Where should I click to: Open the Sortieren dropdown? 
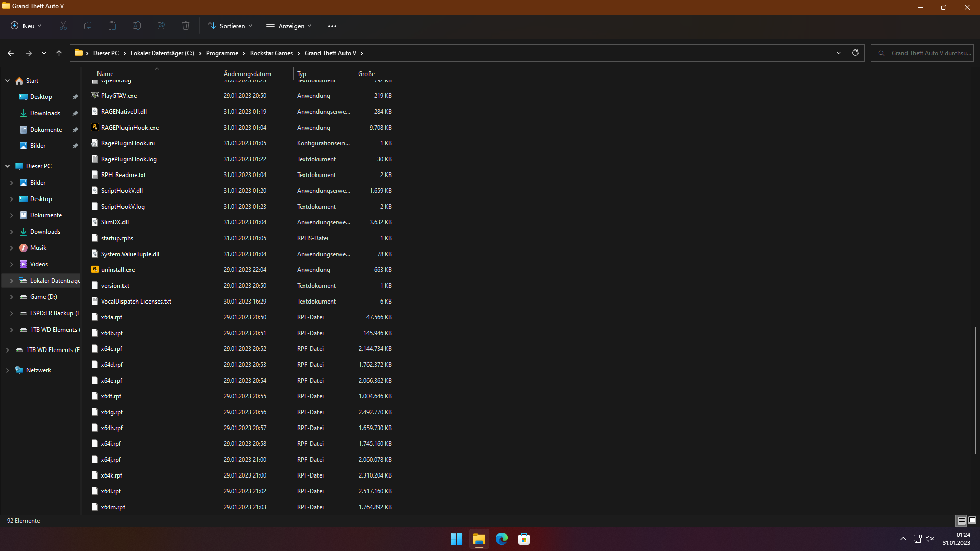pos(230,26)
